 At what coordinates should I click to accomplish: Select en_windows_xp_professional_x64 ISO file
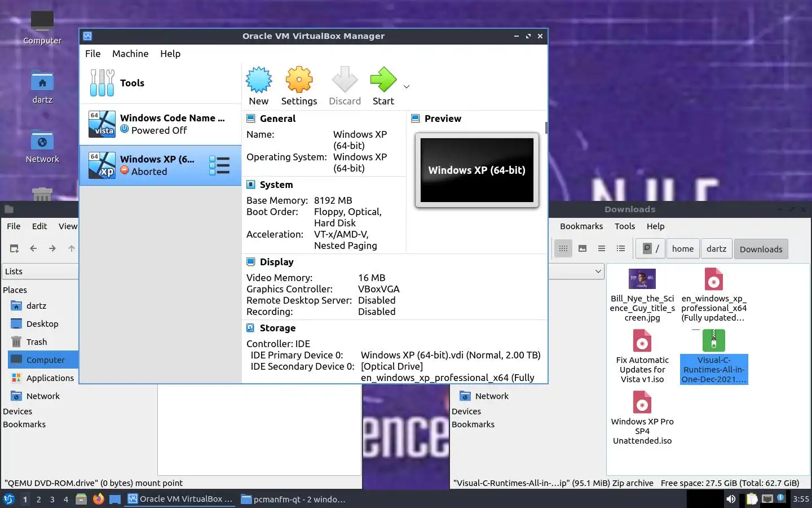click(x=714, y=295)
